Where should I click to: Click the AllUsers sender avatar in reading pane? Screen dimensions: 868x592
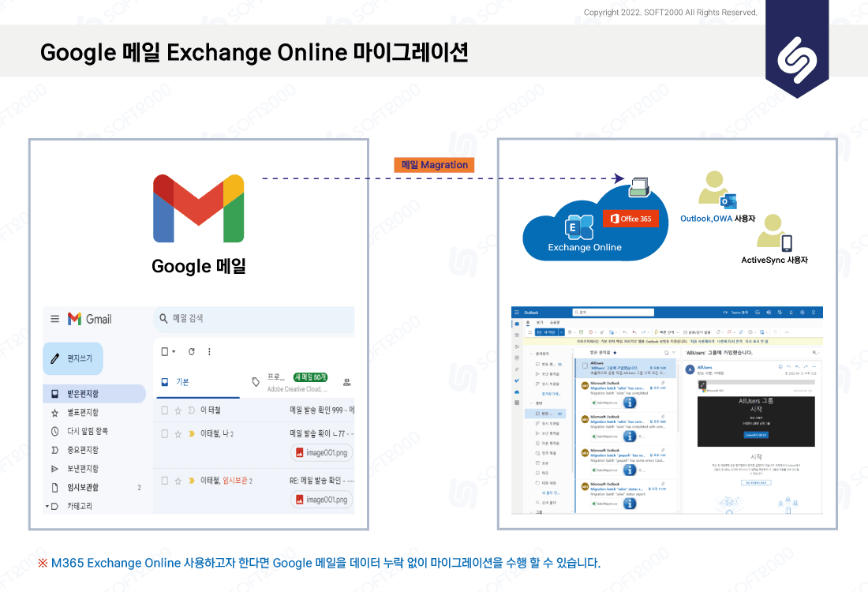tap(690, 369)
